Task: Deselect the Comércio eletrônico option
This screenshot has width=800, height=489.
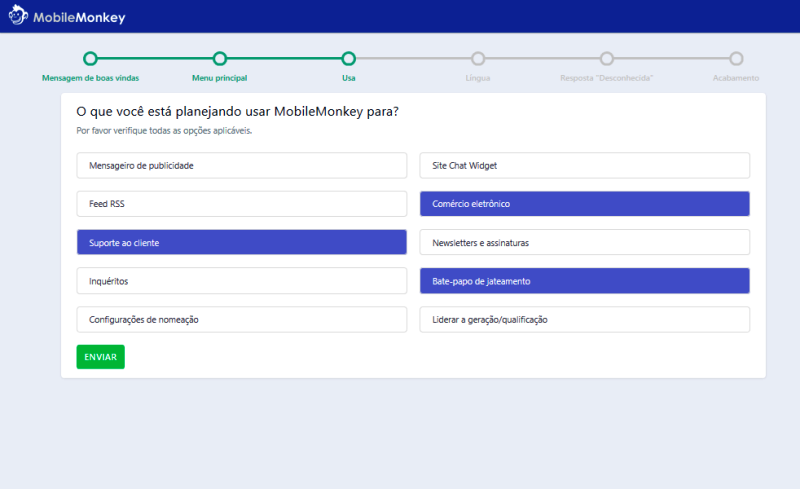Action: (x=585, y=204)
